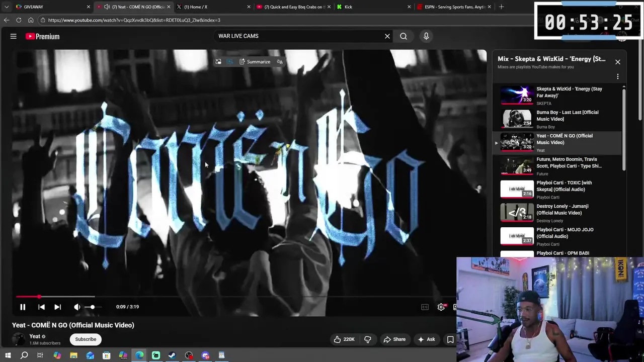Play Future, Metro Boomin - Type Shit item
Image resolution: width=644 pixels, height=362 pixels.
(x=557, y=166)
